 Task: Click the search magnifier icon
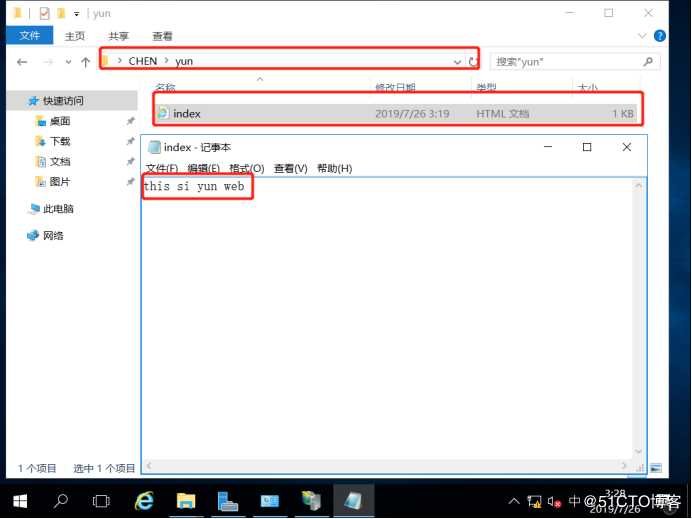point(648,62)
